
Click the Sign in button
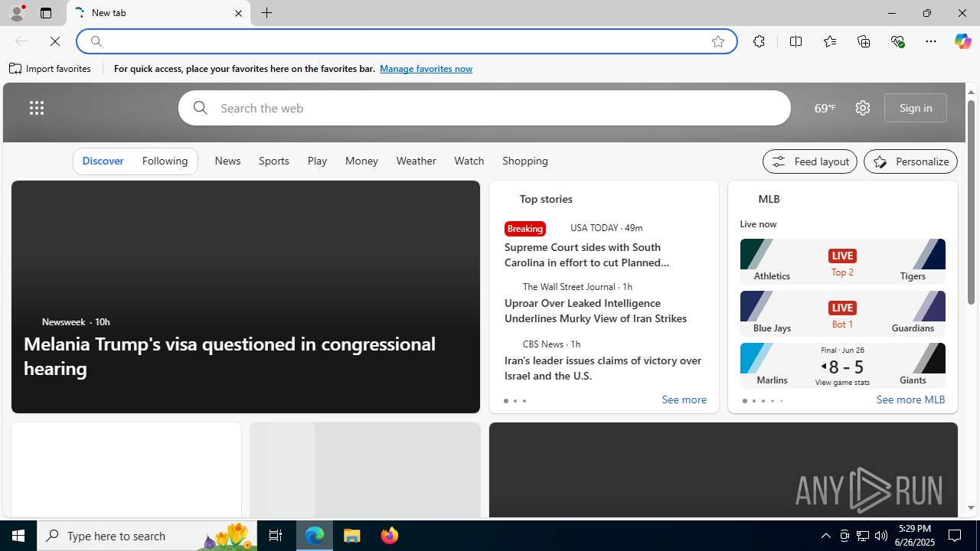coord(916,108)
